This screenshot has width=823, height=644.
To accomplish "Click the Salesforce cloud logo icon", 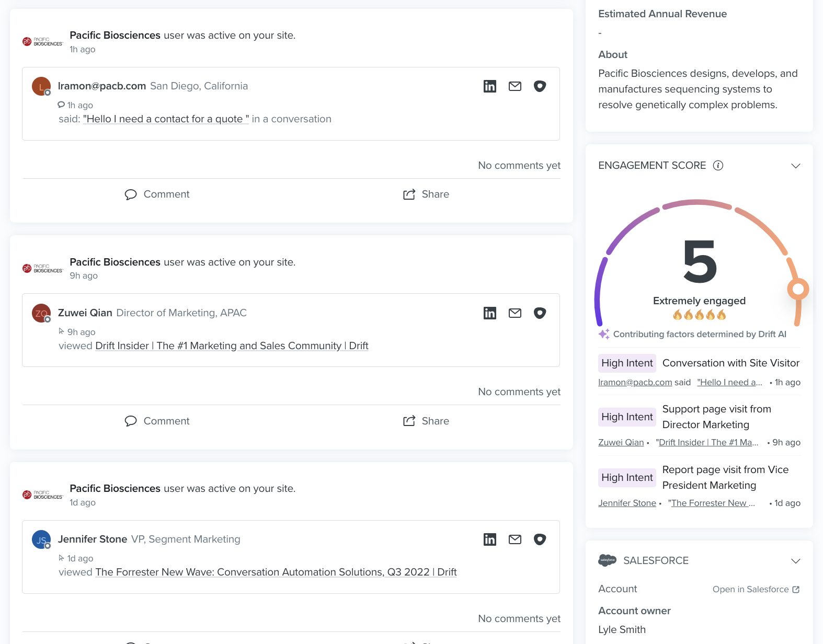I will (608, 560).
